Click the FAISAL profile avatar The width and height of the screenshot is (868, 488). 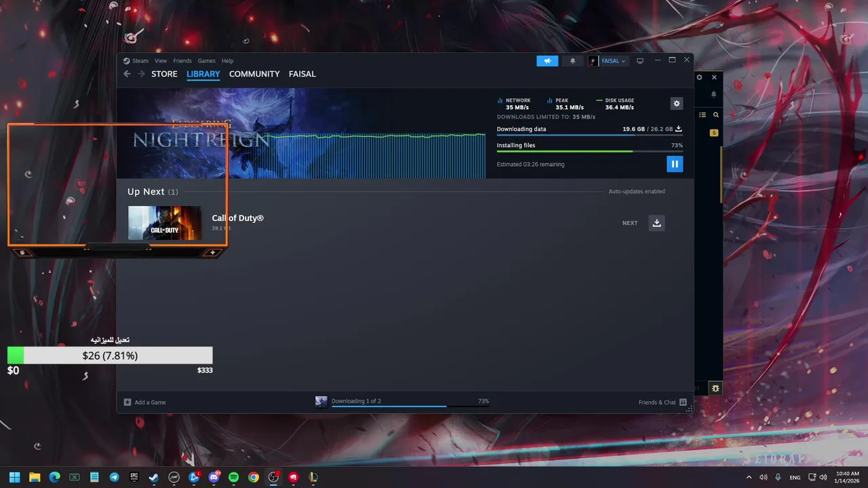593,61
